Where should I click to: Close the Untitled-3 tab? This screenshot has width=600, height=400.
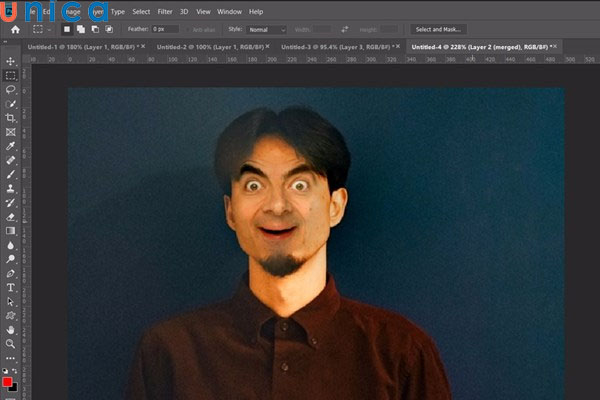click(398, 46)
